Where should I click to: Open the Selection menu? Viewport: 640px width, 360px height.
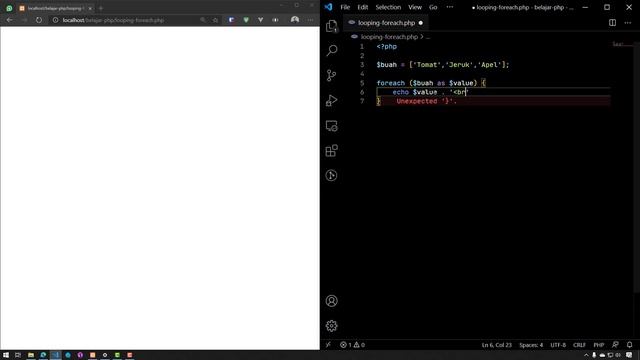[388, 7]
